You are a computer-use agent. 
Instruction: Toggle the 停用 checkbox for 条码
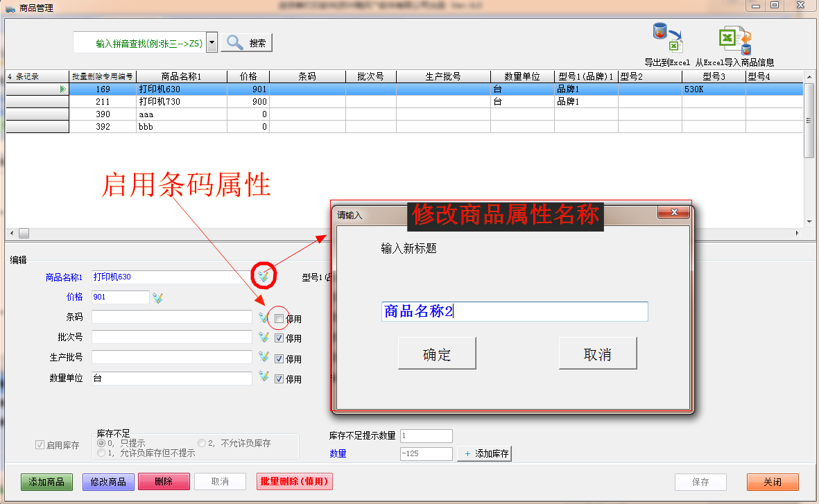(x=279, y=319)
